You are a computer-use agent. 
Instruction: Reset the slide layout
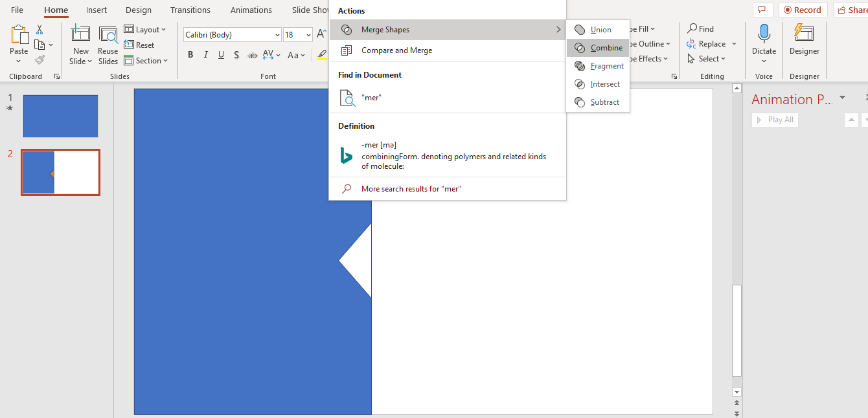click(x=139, y=45)
